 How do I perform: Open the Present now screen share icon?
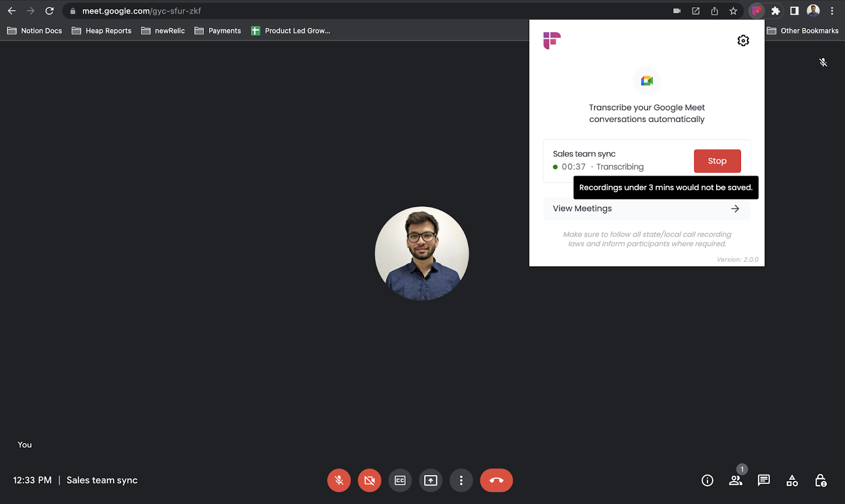[430, 480]
